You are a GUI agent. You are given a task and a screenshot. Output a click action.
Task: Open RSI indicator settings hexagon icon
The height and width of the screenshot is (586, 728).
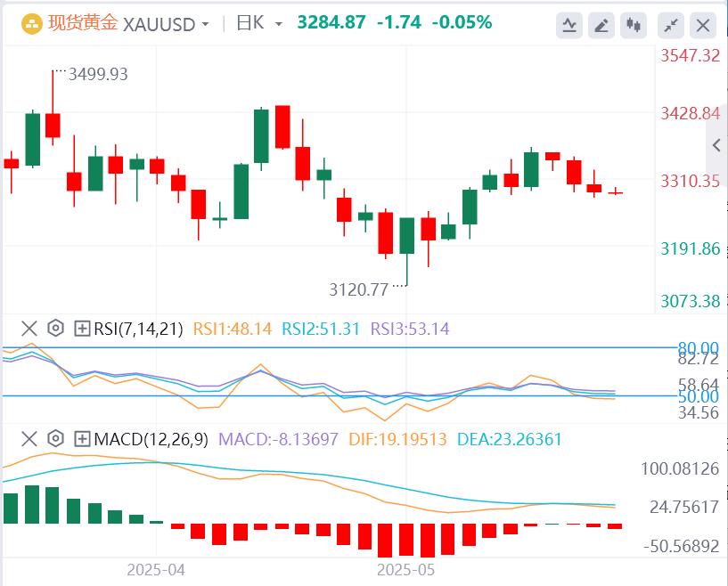(x=55, y=329)
